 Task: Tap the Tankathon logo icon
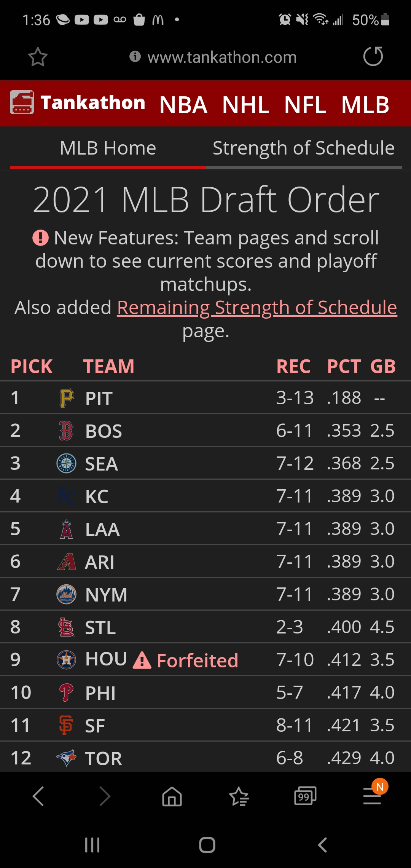(22, 102)
